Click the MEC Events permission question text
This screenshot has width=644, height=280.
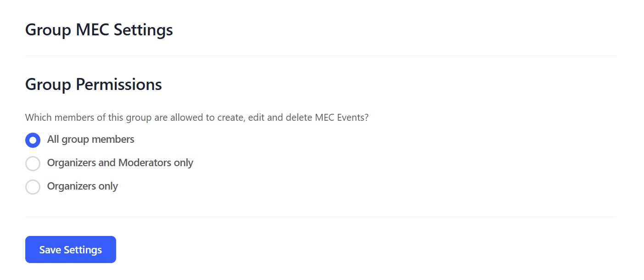coord(197,118)
